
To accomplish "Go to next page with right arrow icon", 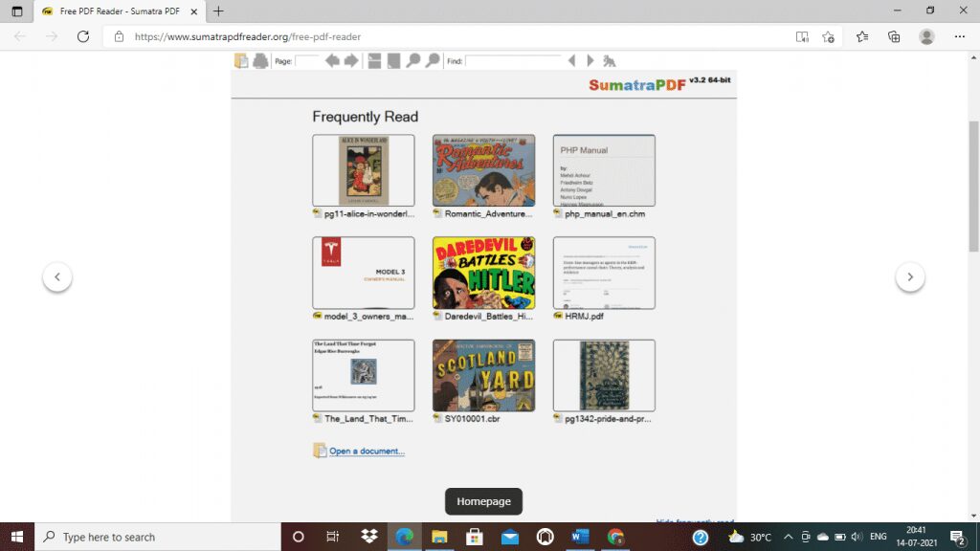I will pyautogui.click(x=351, y=60).
